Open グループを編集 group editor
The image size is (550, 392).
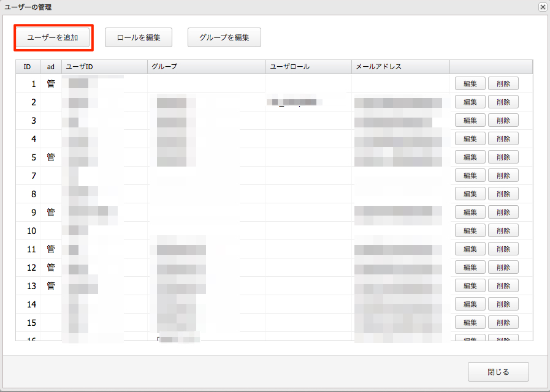coord(224,37)
